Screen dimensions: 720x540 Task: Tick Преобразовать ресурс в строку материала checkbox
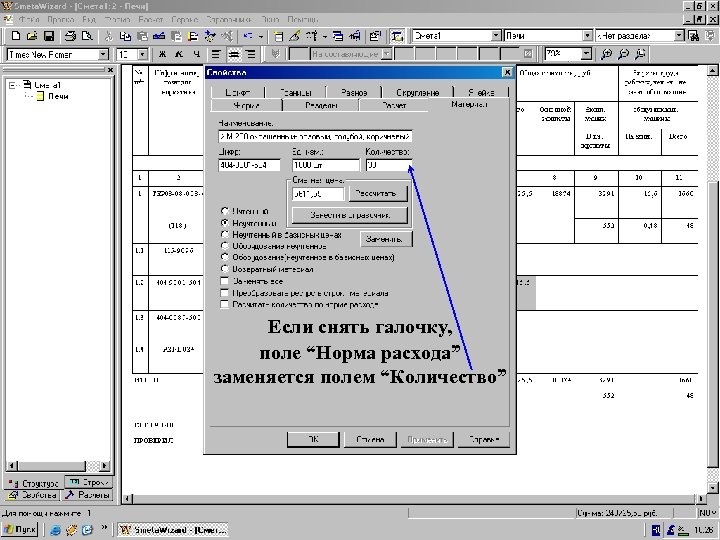[x=225, y=292]
